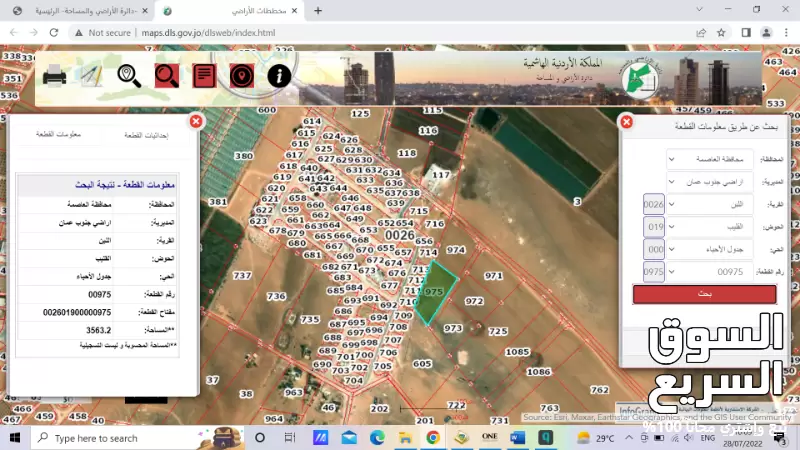Open the white magnifier location search tool
The width and height of the screenshot is (800, 450).
pos(129,77)
